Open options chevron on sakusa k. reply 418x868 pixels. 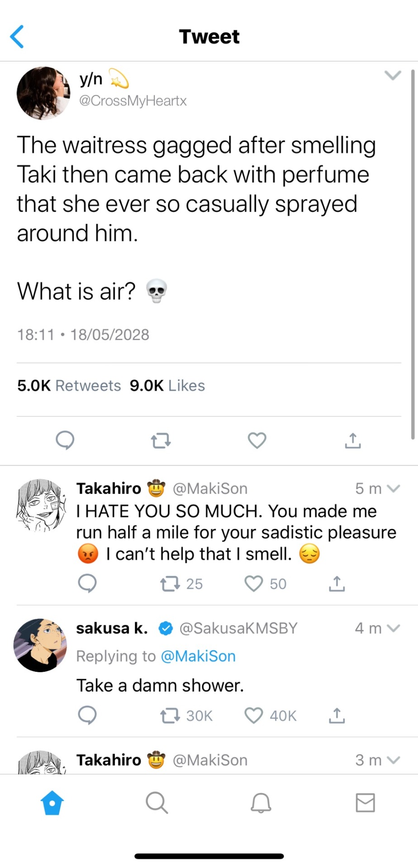(x=394, y=628)
